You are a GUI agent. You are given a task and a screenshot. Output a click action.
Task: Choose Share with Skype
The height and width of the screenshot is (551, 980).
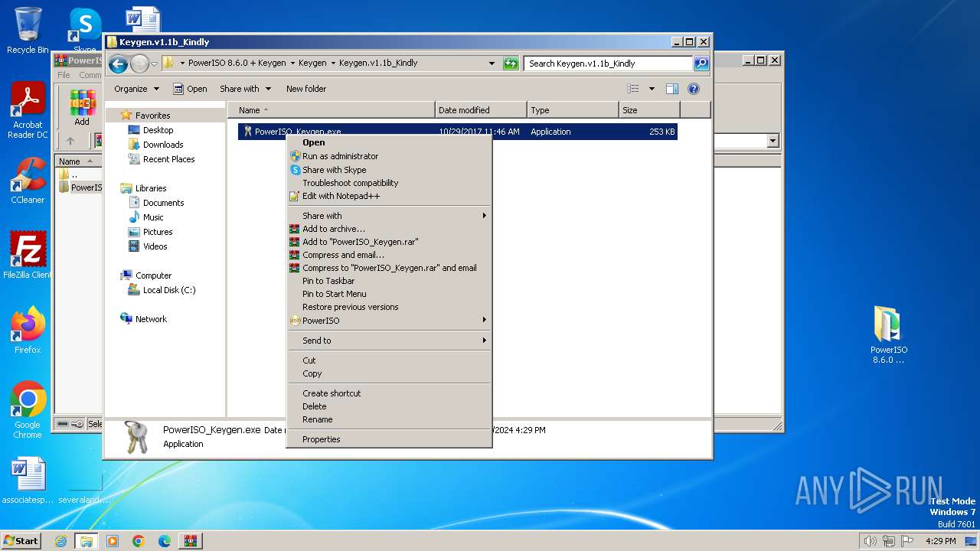pos(389,170)
